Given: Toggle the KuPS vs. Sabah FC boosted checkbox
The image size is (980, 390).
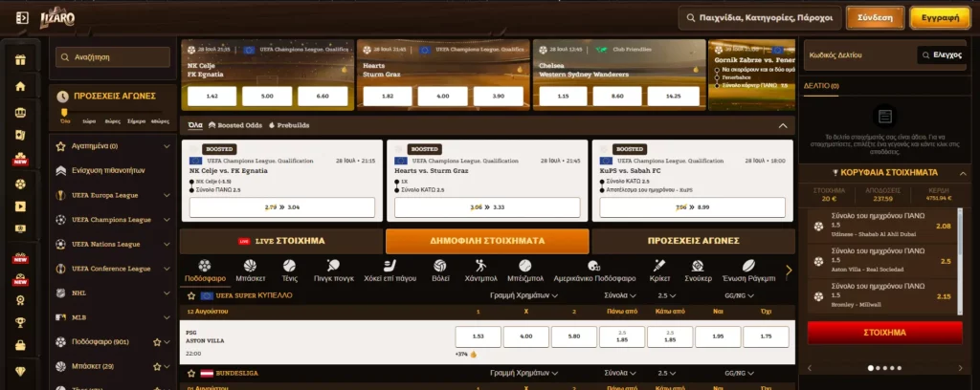Looking at the screenshot, I should pos(604,149).
